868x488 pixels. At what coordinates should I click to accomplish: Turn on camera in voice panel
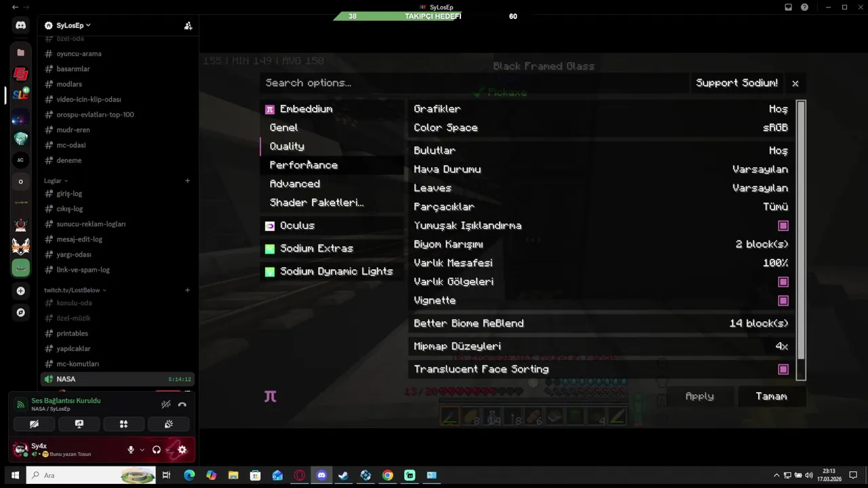coord(34,424)
